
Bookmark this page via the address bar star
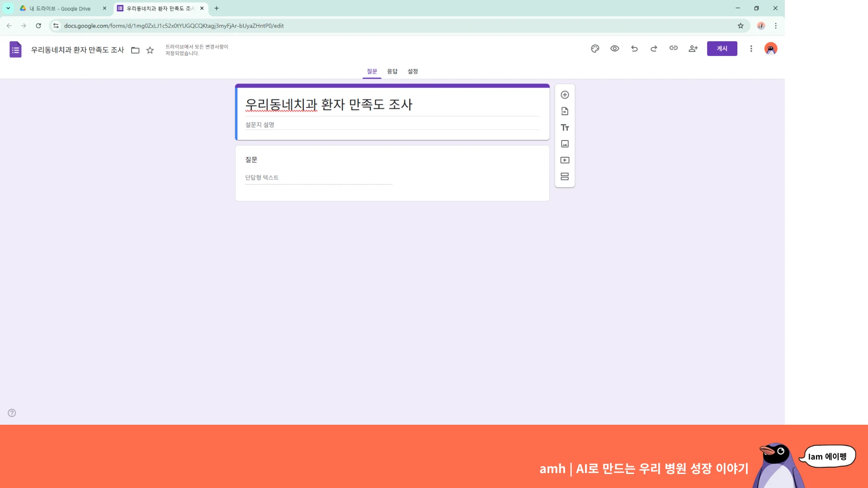click(740, 26)
